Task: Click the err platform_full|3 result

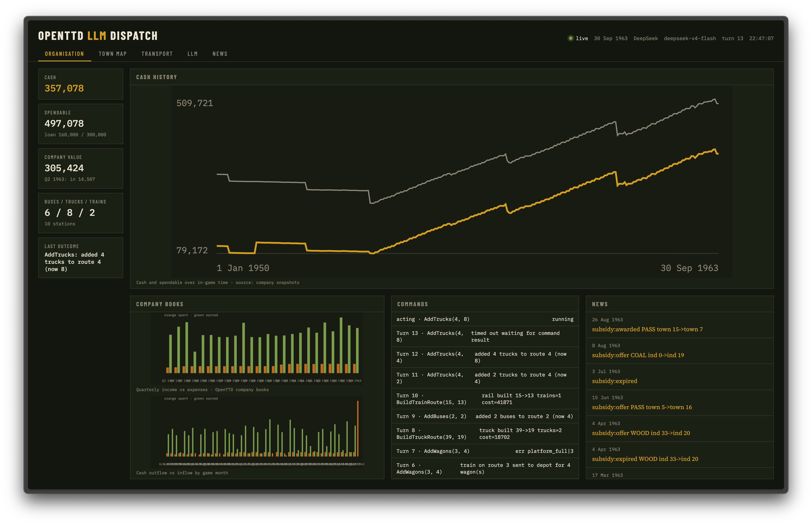Action: point(544,451)
